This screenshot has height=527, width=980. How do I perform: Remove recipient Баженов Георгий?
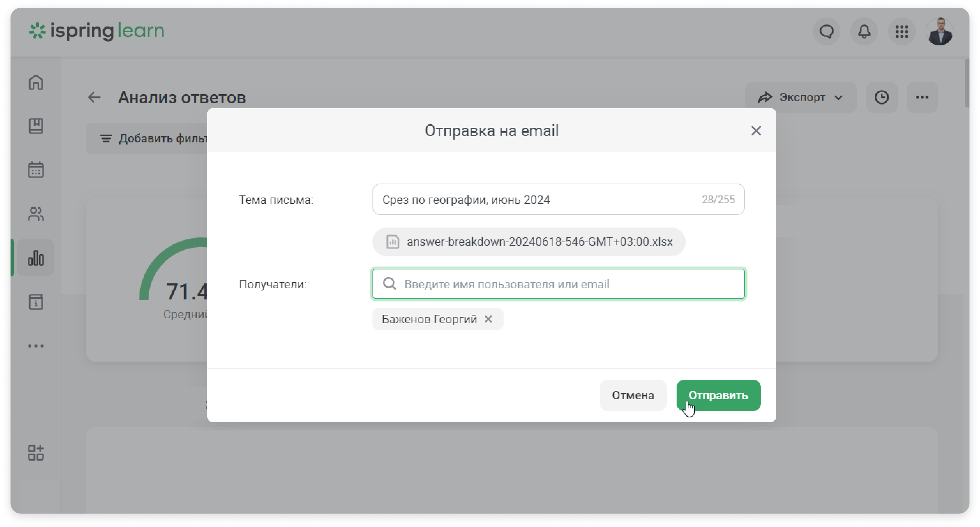point(488,319)
